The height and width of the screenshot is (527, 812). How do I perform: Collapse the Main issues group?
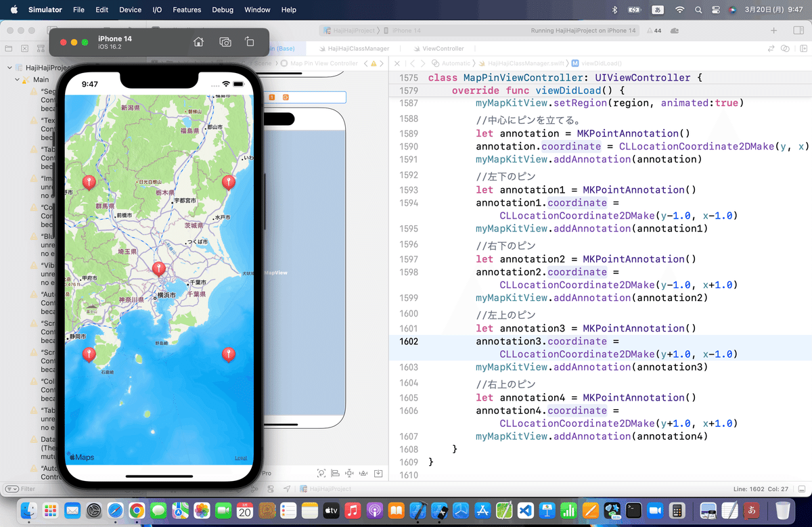point(17,80)
